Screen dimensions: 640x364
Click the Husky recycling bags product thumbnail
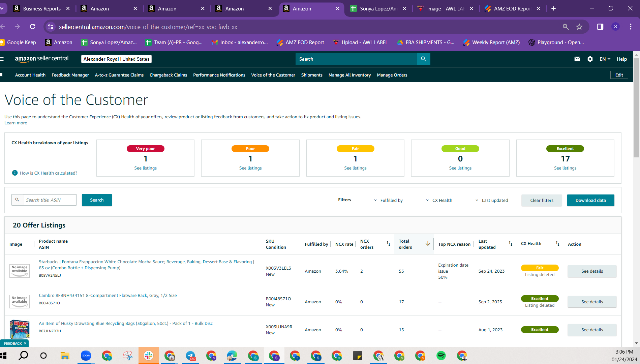click(x=20, y=329)
